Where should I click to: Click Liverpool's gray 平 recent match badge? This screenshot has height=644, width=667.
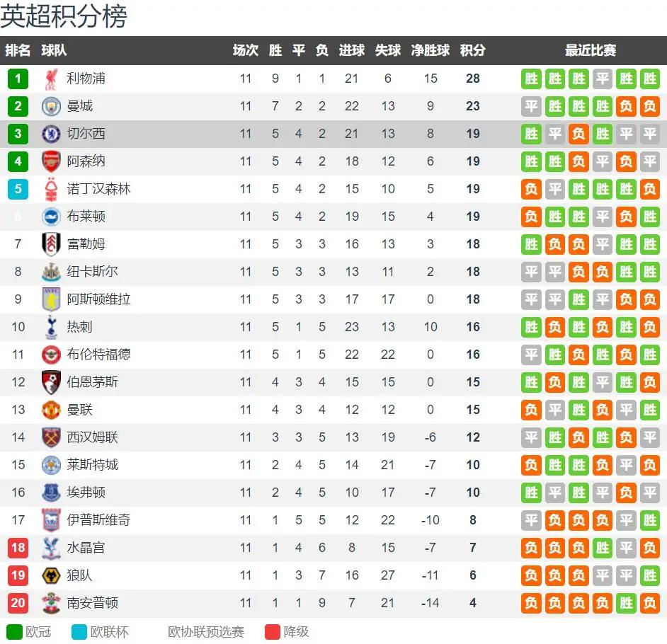click(603, 79)
